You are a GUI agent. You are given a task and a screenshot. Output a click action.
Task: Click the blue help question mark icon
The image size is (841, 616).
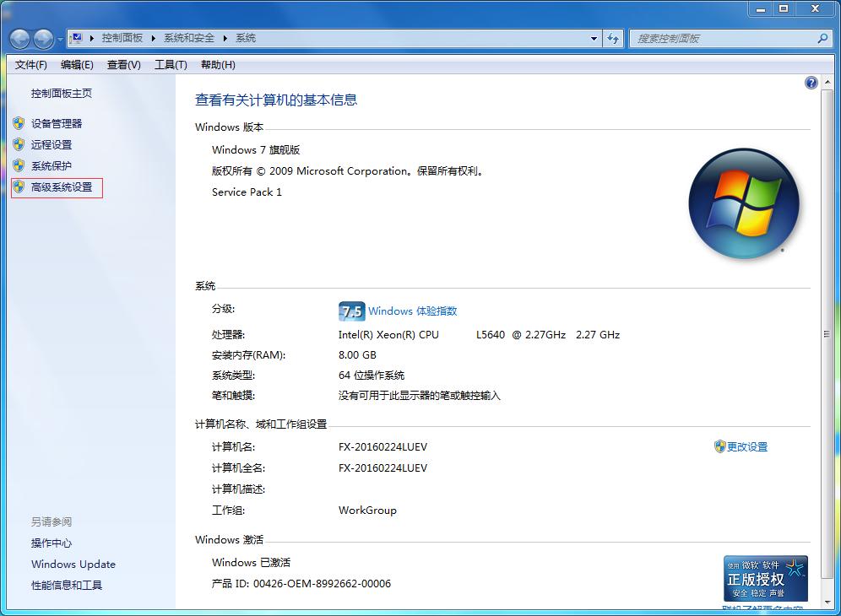pos(811,82)
